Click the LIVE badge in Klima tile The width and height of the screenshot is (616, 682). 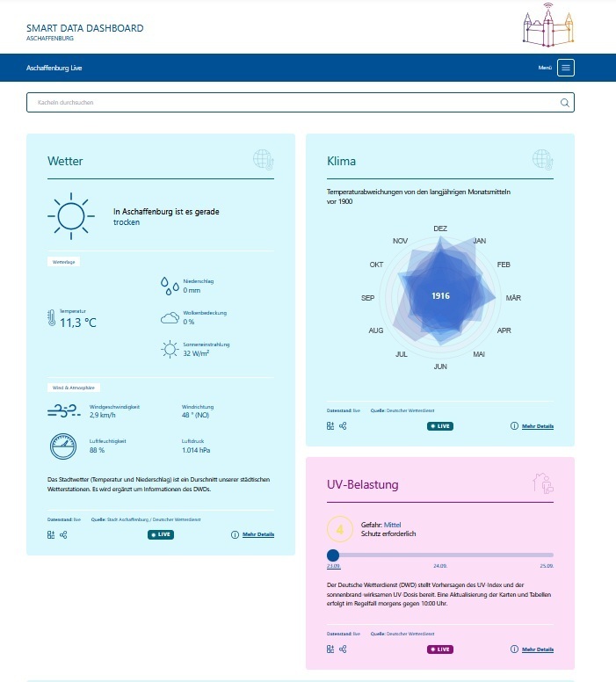coord(440,426)
